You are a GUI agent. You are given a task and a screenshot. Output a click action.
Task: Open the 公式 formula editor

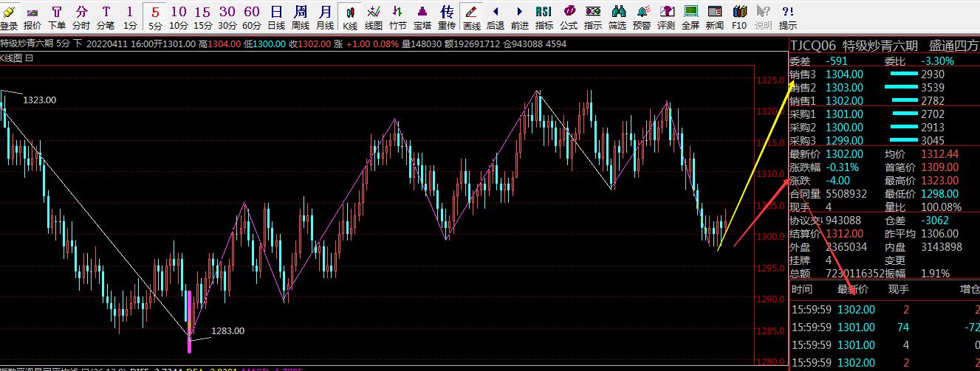tap(569, 16)
